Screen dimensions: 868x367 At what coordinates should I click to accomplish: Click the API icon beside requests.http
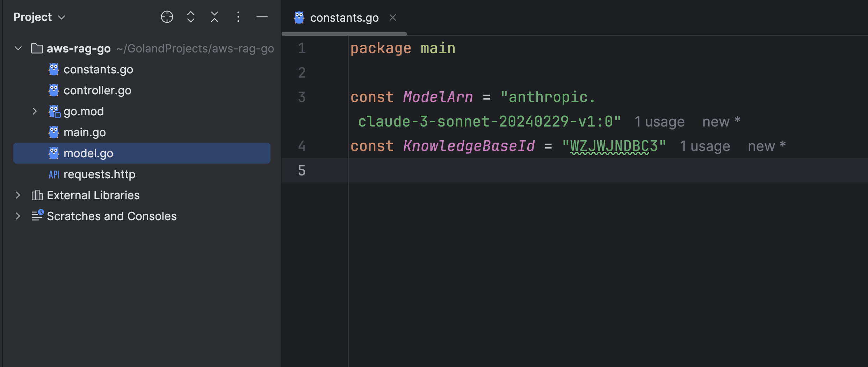click(54, 174)
